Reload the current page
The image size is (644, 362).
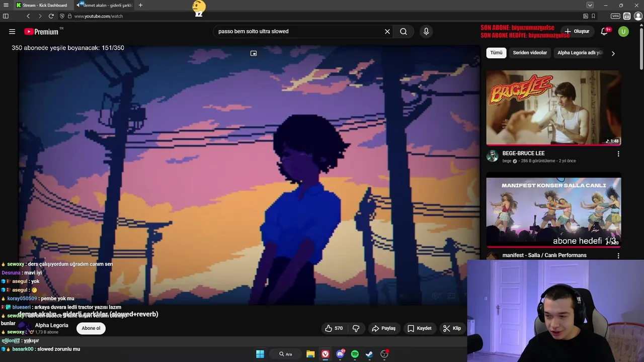pos(51,16)
